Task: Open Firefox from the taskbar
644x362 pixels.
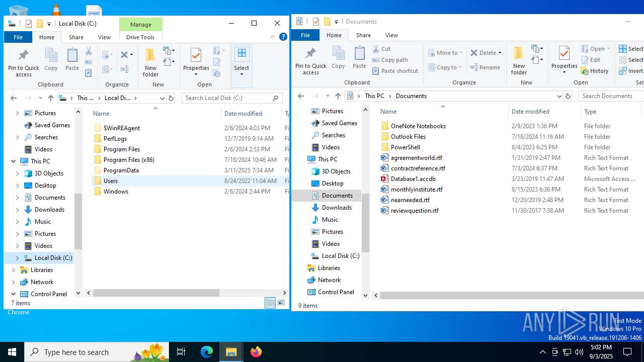Action: (x=256, y=352)
